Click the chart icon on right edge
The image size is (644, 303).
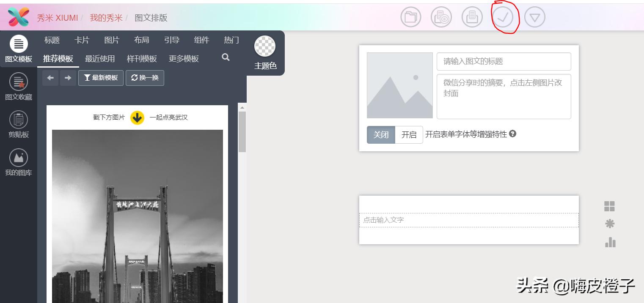(610, 242)
